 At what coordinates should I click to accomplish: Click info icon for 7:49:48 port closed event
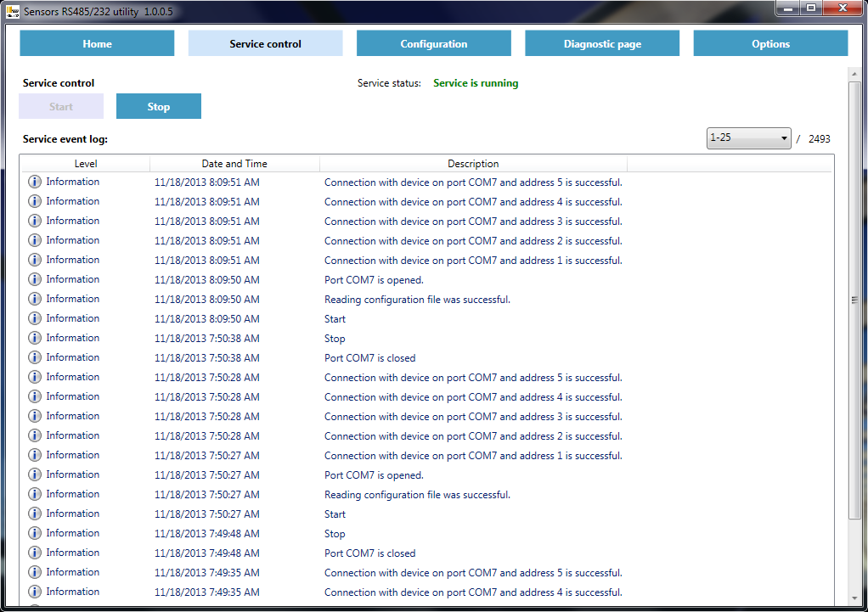(34, 553)
